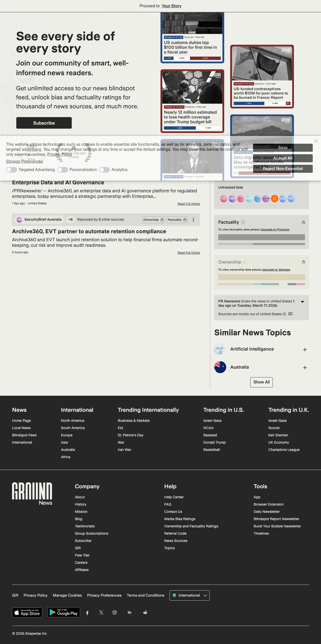Image resolution: width=321 pixels, height=644 pixels.
Task: Open Upgrade to Vantage link
Action: tap(276, 270)
